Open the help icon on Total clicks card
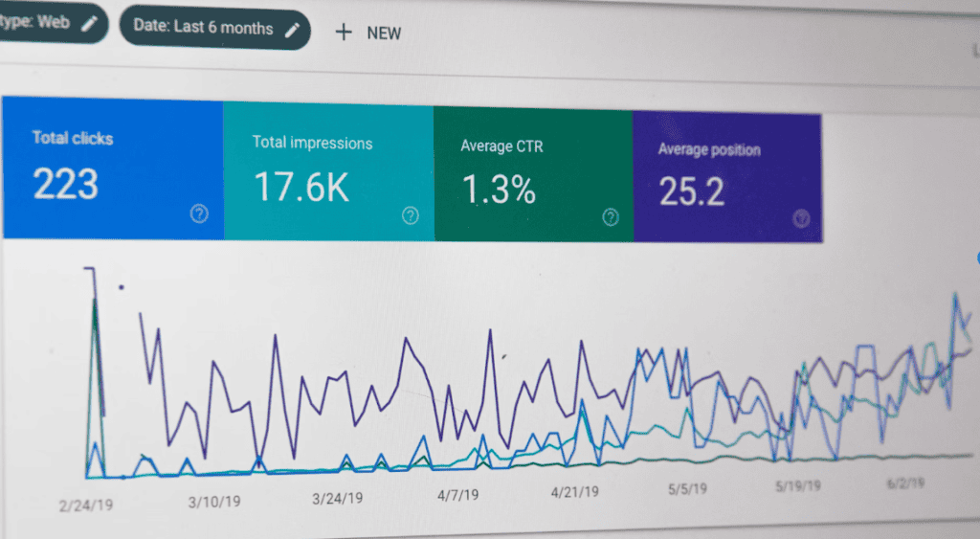 199,213
